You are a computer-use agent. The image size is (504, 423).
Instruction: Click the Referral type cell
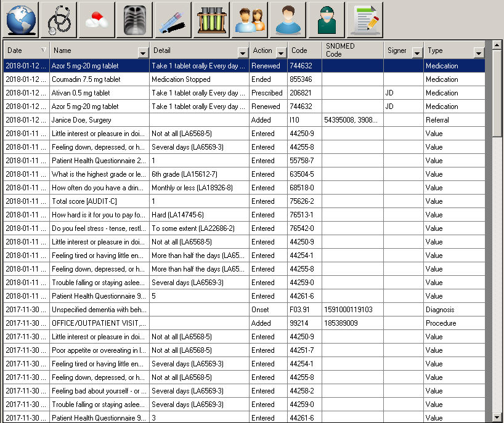coord(454,120)
